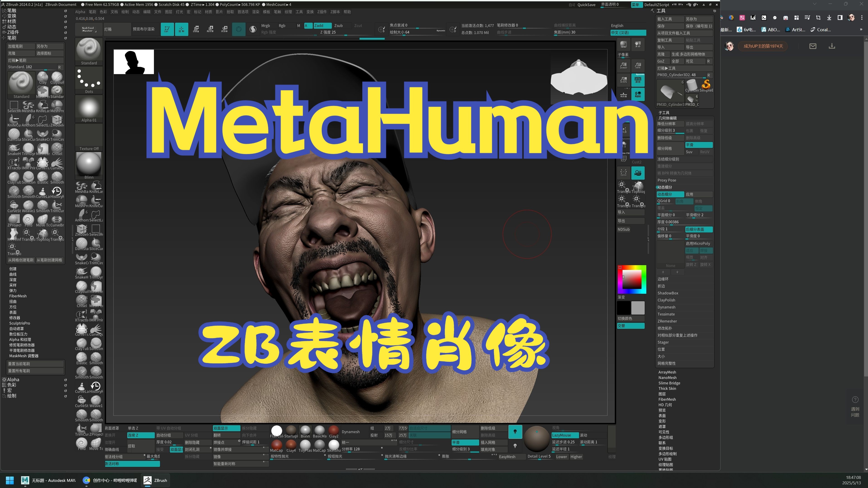Select the Scale gizmo icon

pos(210,29)
